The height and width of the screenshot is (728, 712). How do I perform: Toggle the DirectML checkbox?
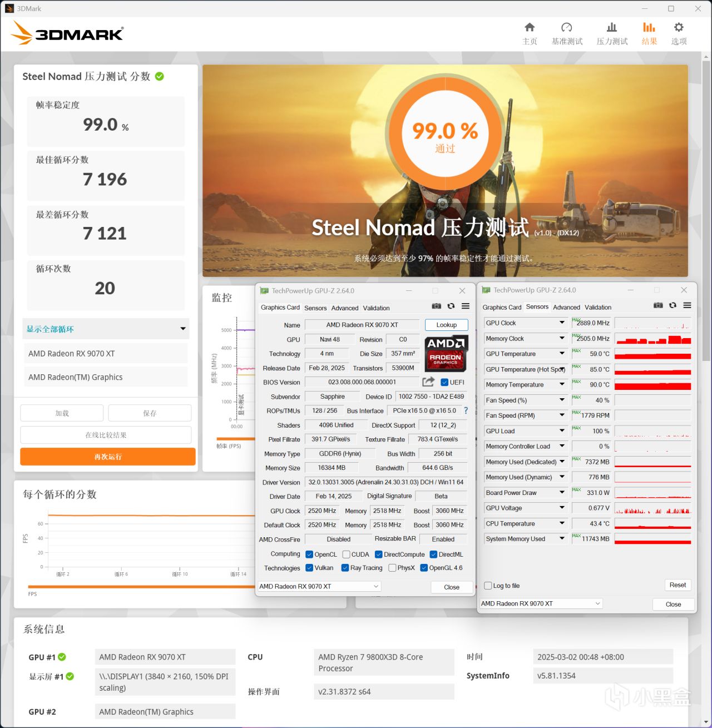click(x=433, y=554)
